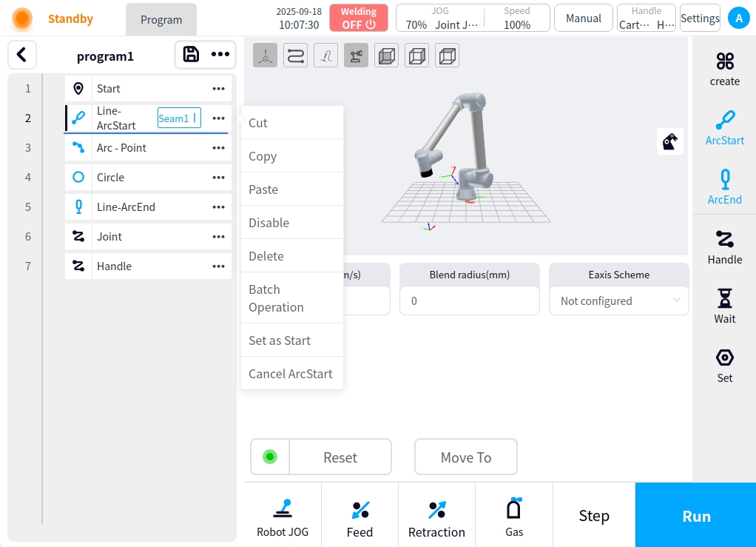
Task: Toggle the Welding OFF switch
Action: tap(359, 18)
